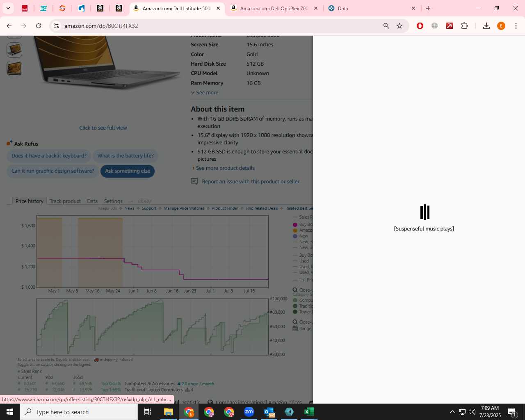
Task: Open the Chrome profile avatar E
Action: tap(501, 26)
